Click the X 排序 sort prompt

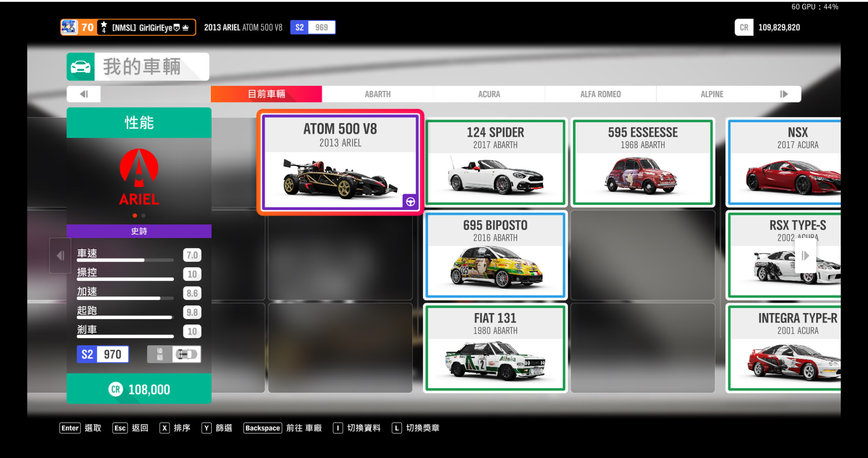(x=175, y=428)
